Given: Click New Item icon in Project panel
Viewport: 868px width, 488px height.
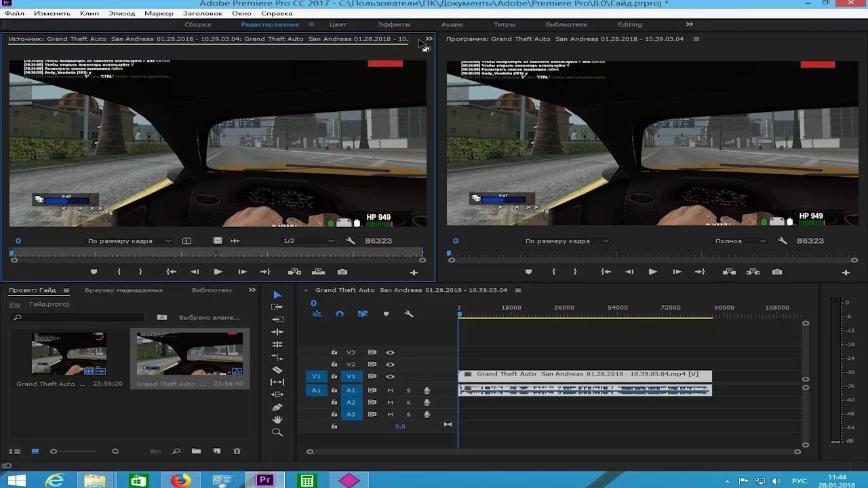Looking at the screenshot, I should (216, 451).
